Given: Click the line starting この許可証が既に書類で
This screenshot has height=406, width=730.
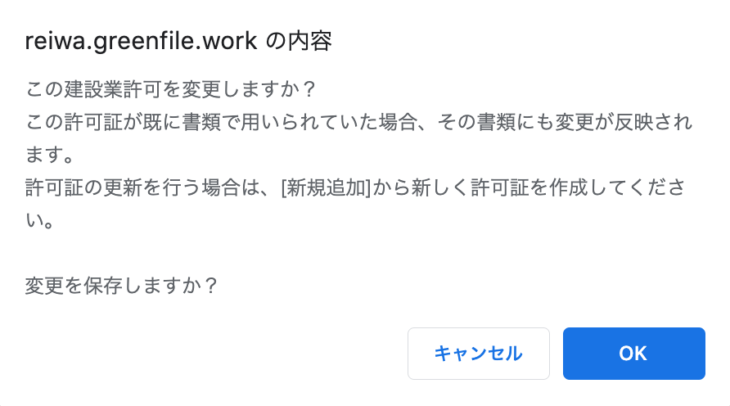Looking at the screenshot, I should [359, 122].
